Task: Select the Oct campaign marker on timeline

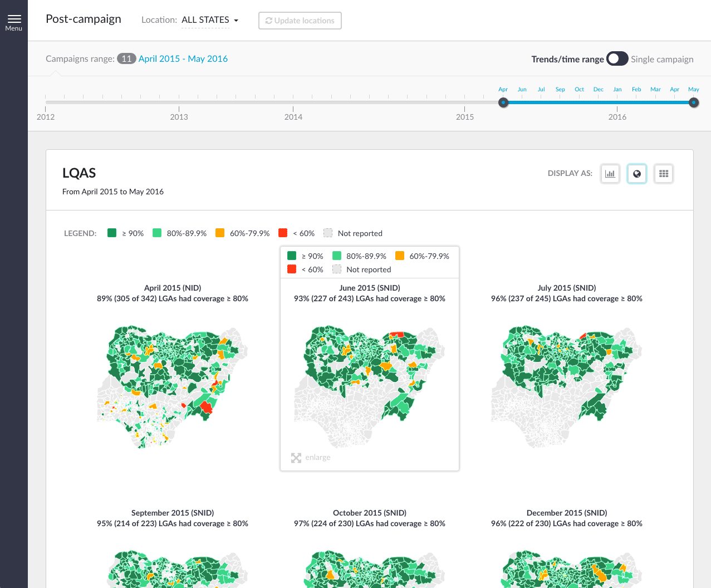Action: click(x=579, y=90)
